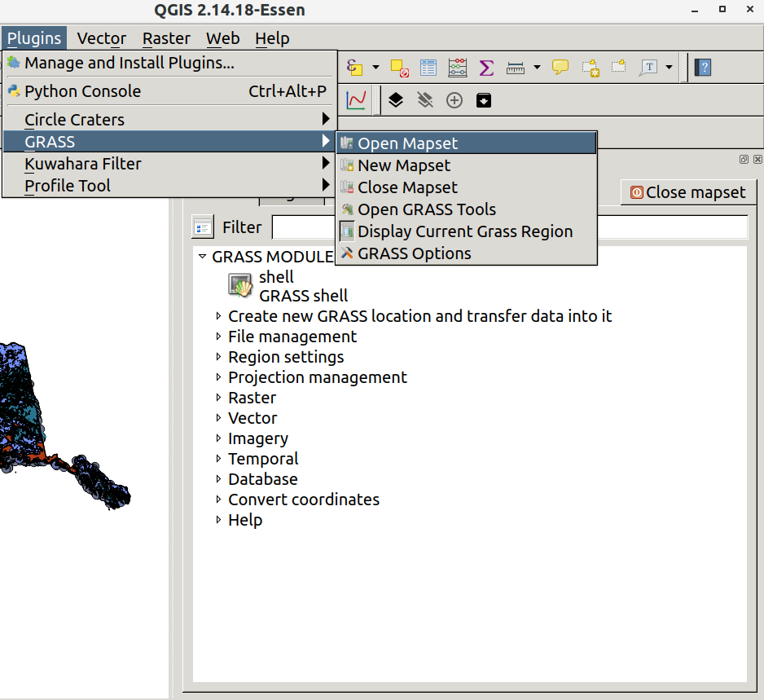764x700 pixels.
Task: Open the Web menu
Action: [222, 38]
